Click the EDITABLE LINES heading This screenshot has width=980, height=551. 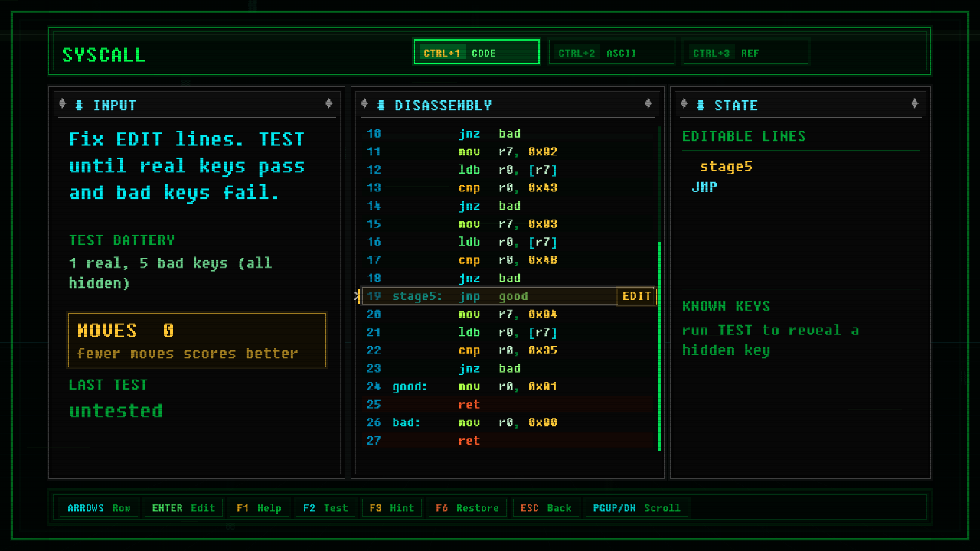743,136
